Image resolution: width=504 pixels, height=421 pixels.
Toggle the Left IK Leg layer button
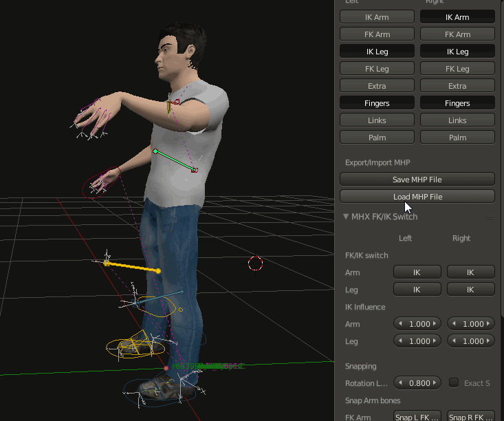point(377,51)
